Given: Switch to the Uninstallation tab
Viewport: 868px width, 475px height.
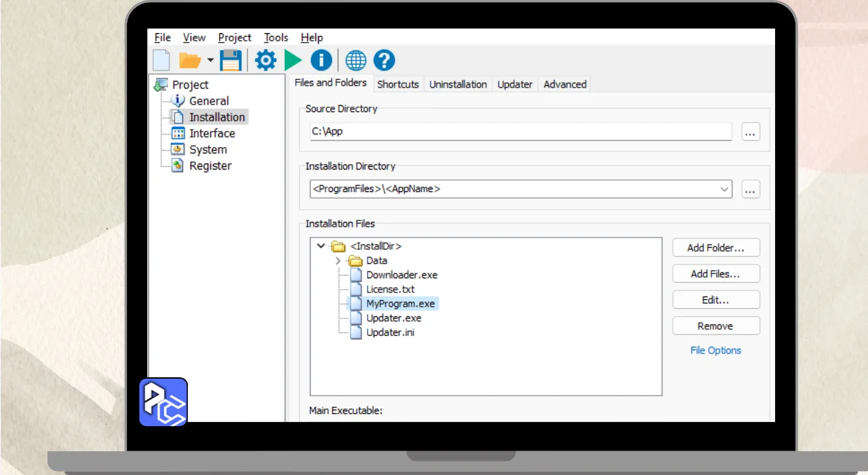Looking at the screenshot, I should click(x=458, y=84).
